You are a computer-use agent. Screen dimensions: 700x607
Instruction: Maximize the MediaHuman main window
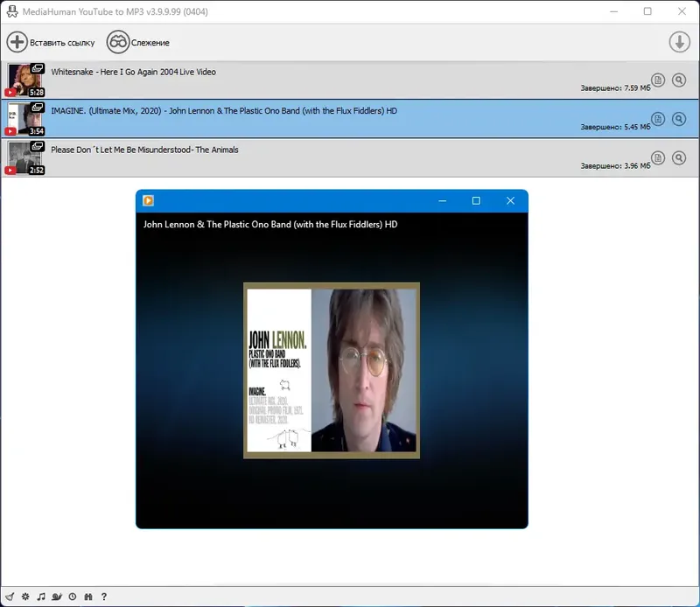click(647, 11)
